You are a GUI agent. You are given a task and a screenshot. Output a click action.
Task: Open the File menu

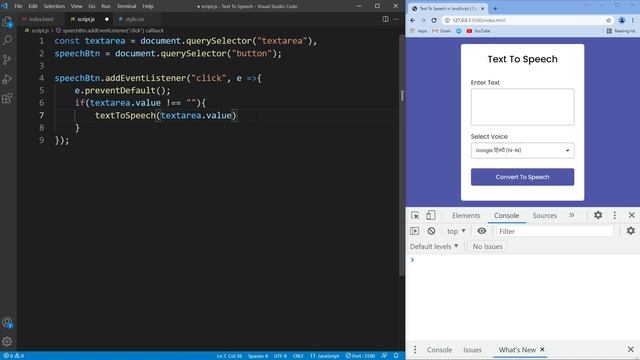click(x=18, y=6)
